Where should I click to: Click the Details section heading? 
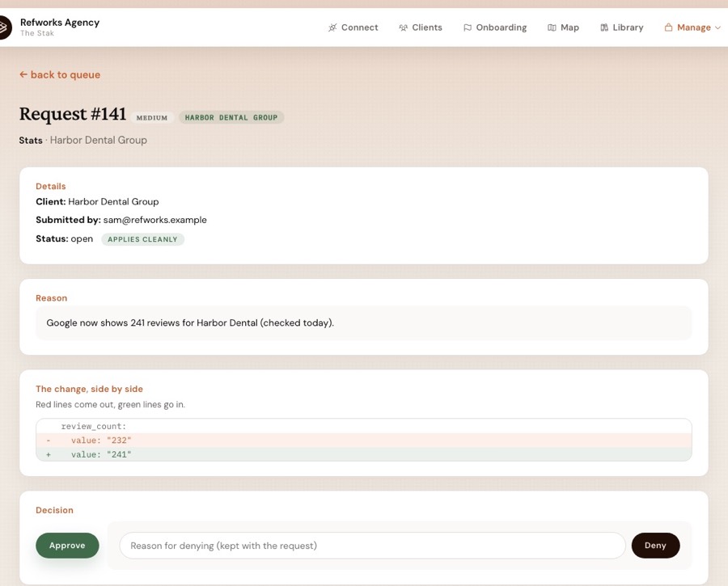pyautogui.click(x=51, y=187)
